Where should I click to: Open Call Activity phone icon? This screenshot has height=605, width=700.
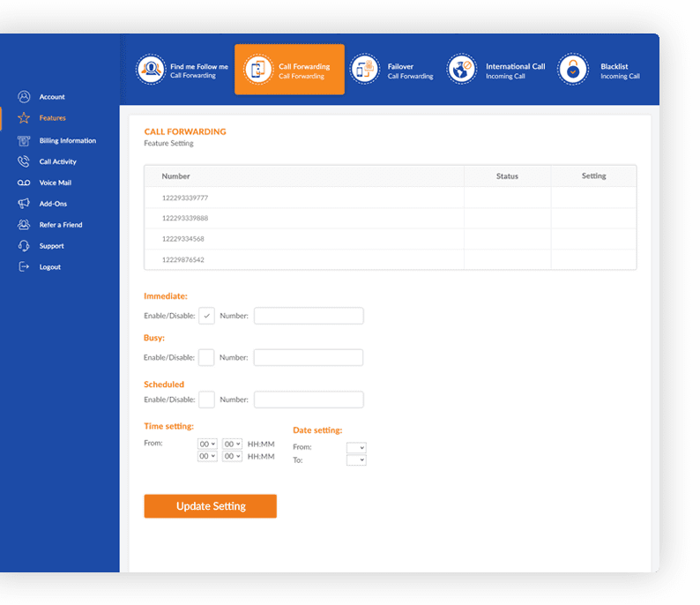[x=24, y=161]
